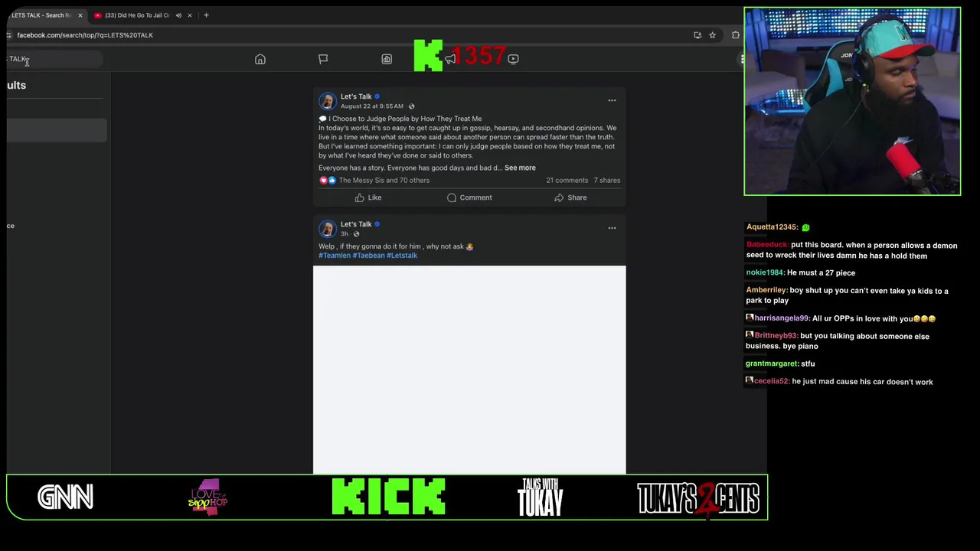This screenshot has width=980, height=551.
Task: Open the megaphone ads icon in Facebook header
Action: [x=450, y=59]
